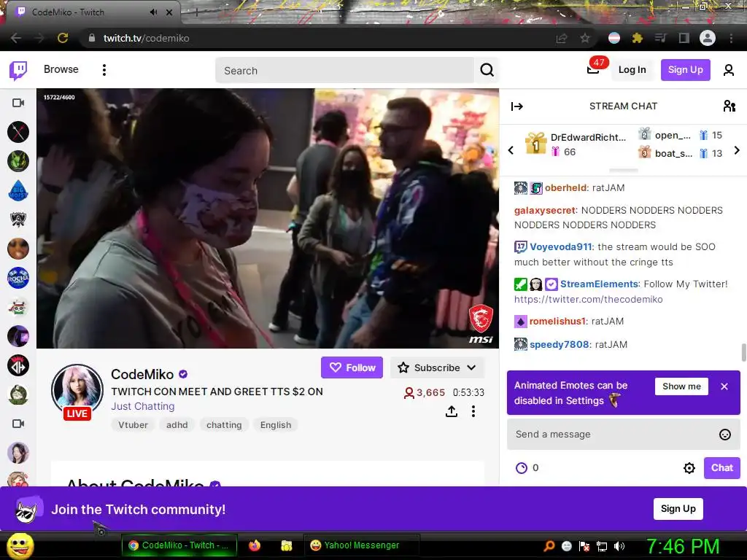747x560 pixels.
Task: Click the browser address bar URL
Action: point(146,38)
